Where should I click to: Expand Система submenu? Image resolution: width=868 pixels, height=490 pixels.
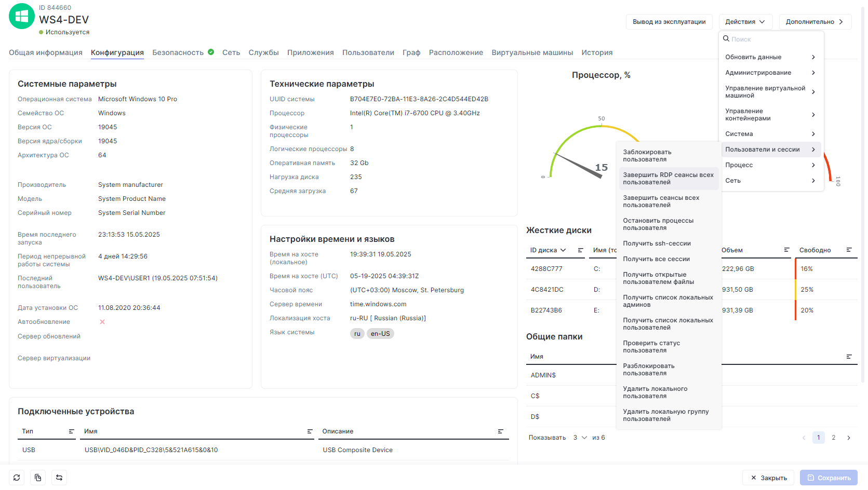coord(771,134)
